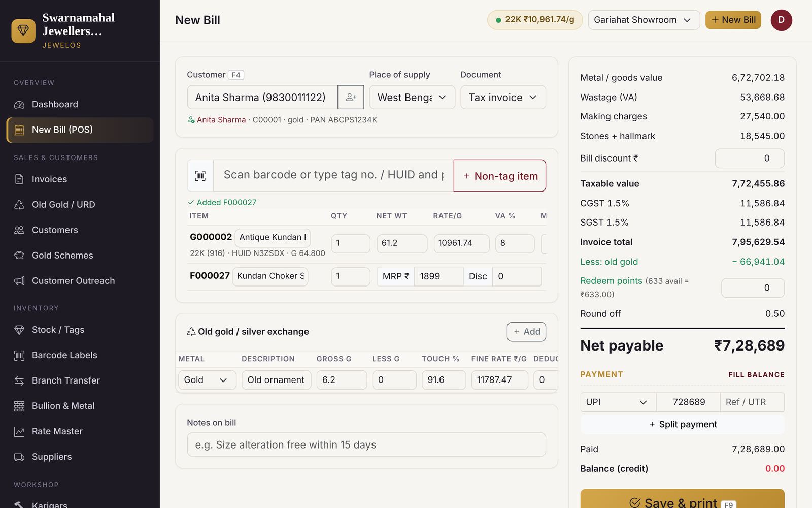
Task: Open the Rate Master chart icon
Action: click(x=19, y=431)
